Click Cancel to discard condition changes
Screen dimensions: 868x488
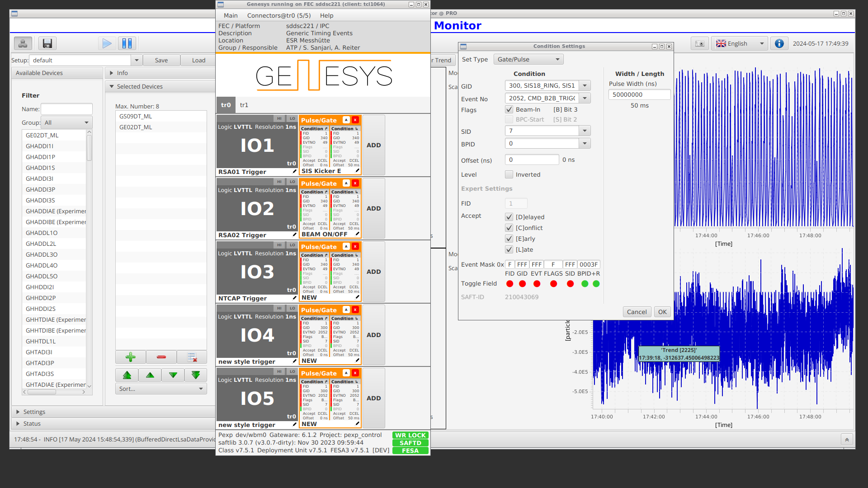click(637, 311)
